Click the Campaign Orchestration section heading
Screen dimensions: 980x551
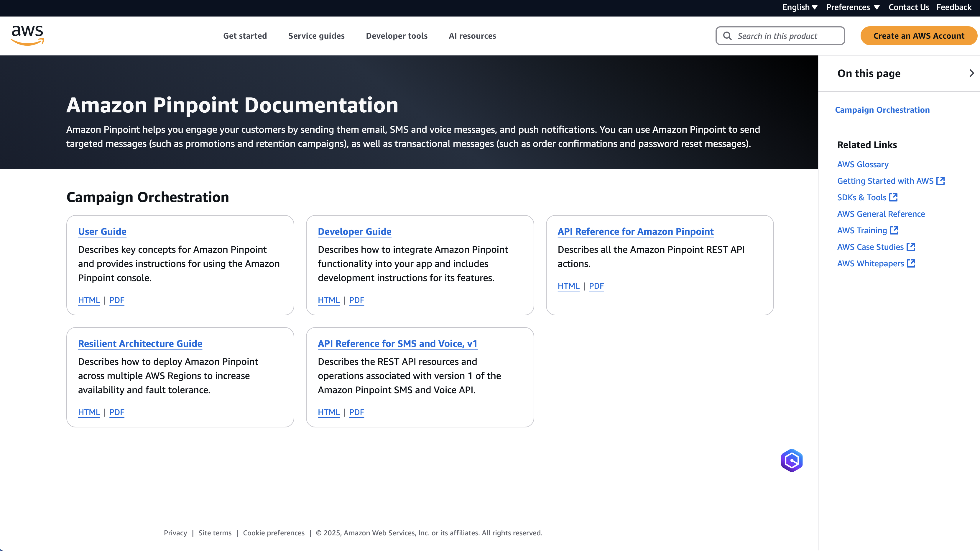click(x=148, y=197)
